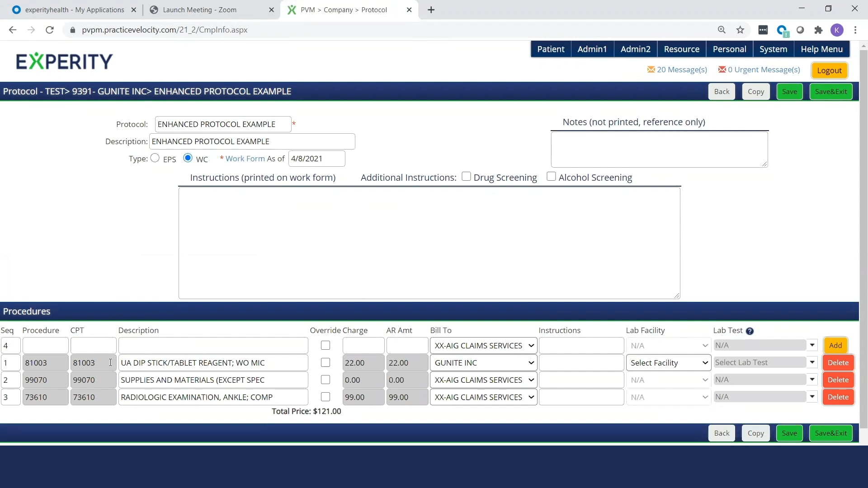868x488 pixels.
Task: Open the browser extensions puzzle icon
Action: [818, 30]
